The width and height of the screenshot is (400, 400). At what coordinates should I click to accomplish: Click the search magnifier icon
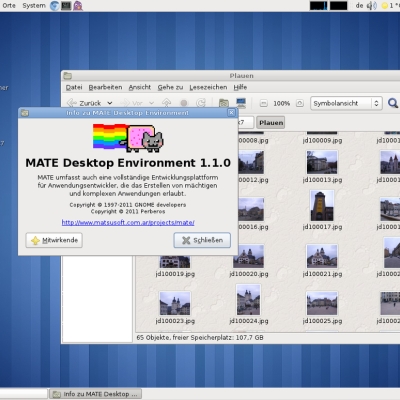[393, 103]
